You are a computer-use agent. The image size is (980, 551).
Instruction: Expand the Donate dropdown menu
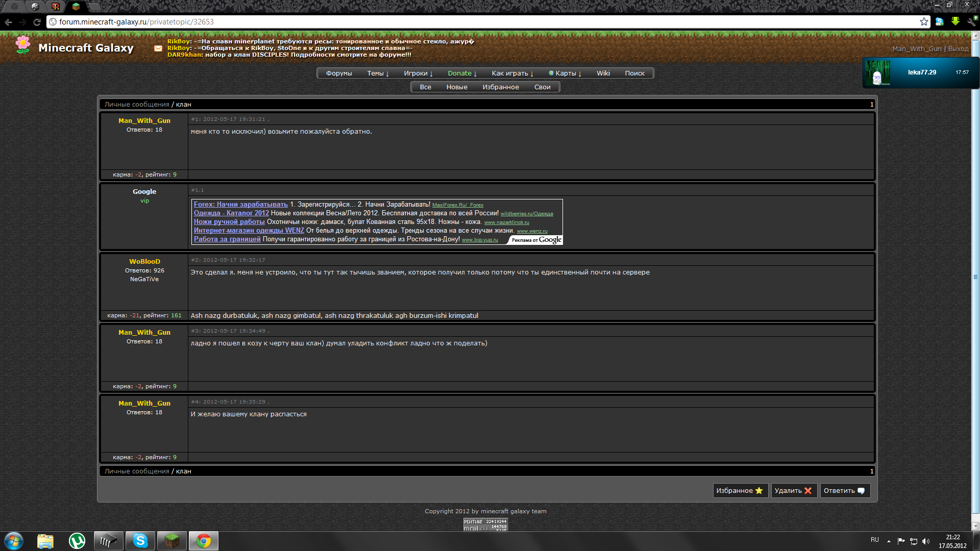[462, 73]
